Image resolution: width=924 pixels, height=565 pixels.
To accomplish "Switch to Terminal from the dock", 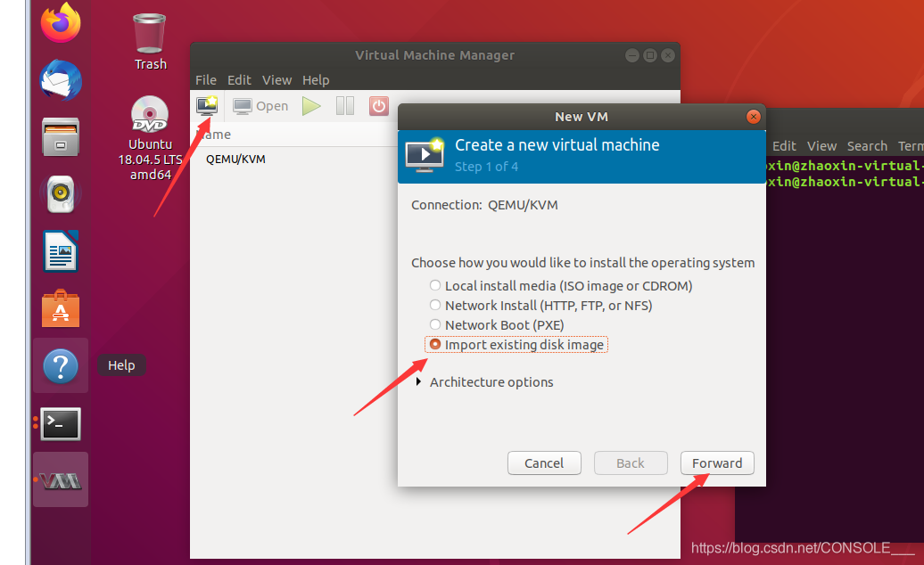I will (61, 423).
